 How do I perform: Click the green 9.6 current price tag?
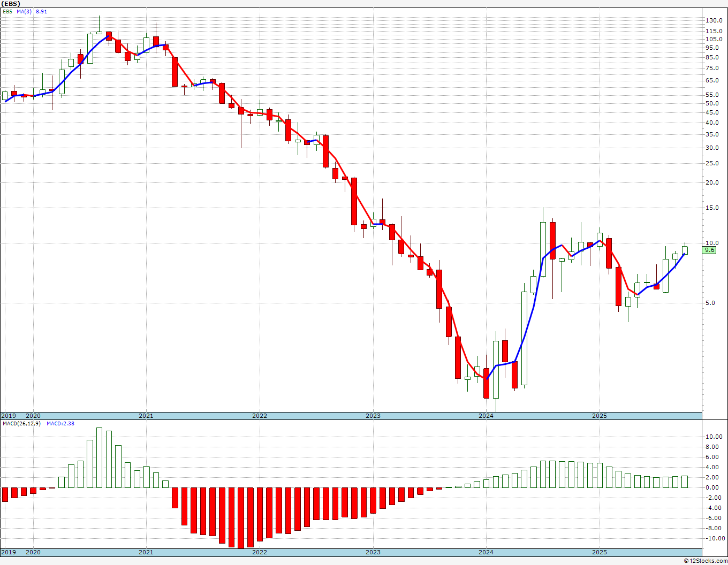point(710,250)
